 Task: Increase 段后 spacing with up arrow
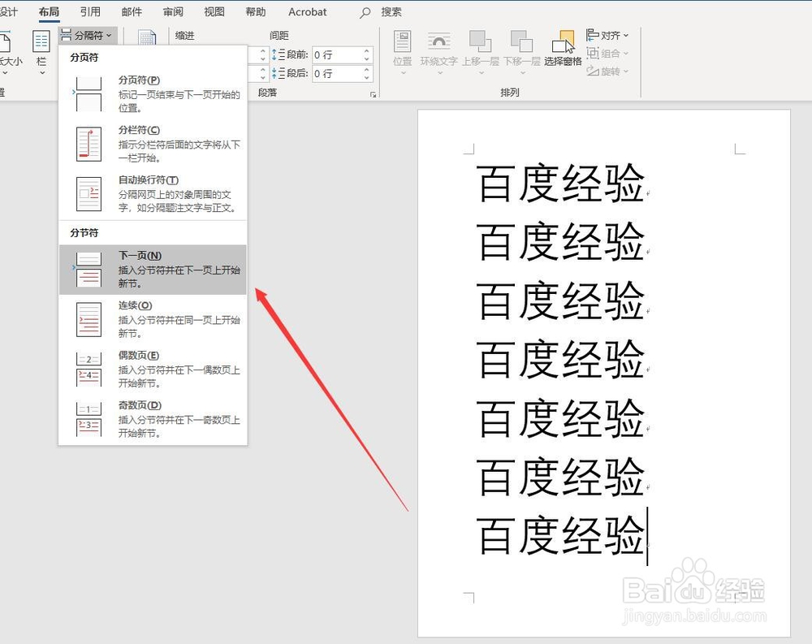click(367, 69)
